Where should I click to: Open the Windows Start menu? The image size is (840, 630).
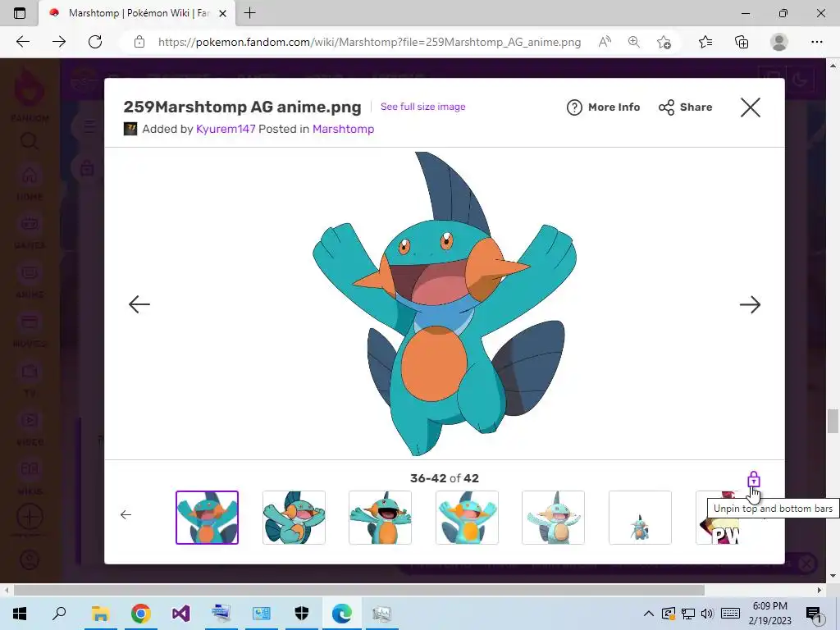[20, 613]
